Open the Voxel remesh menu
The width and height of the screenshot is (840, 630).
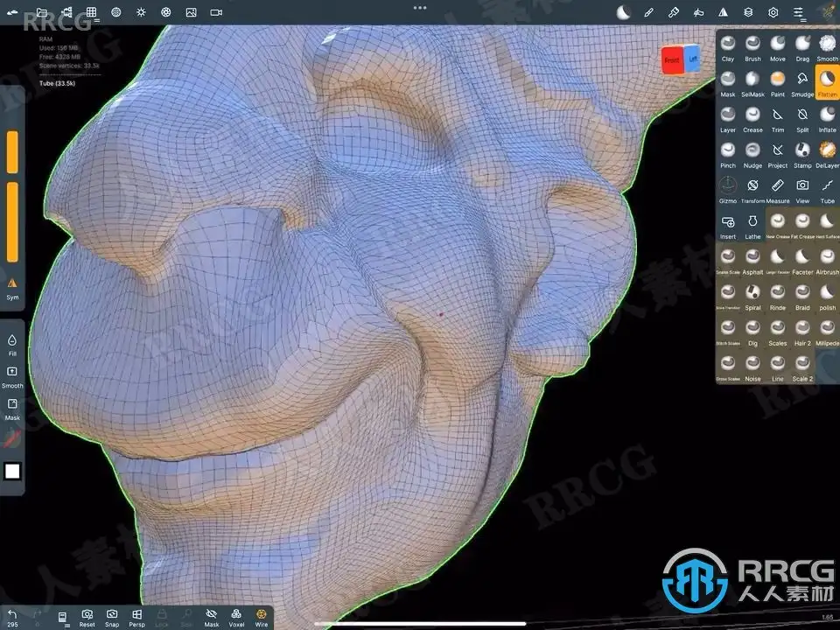click(x=236, y=618)
